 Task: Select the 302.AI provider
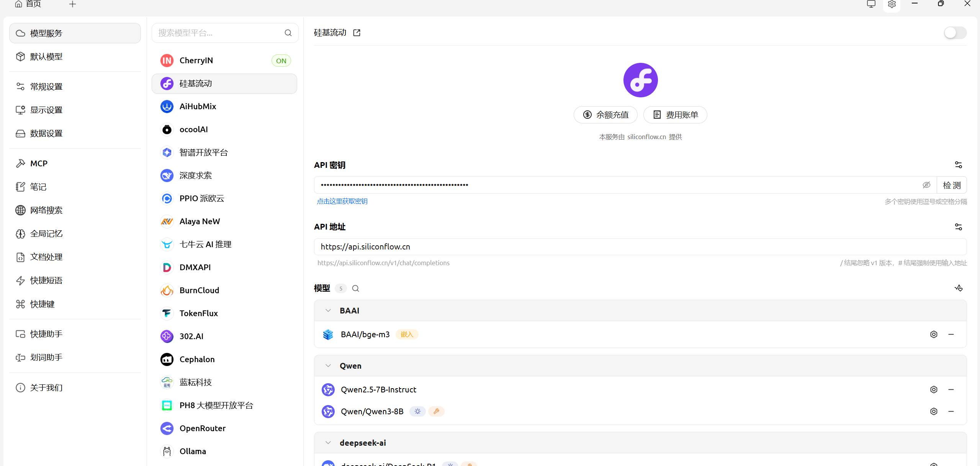click(224, 336)
